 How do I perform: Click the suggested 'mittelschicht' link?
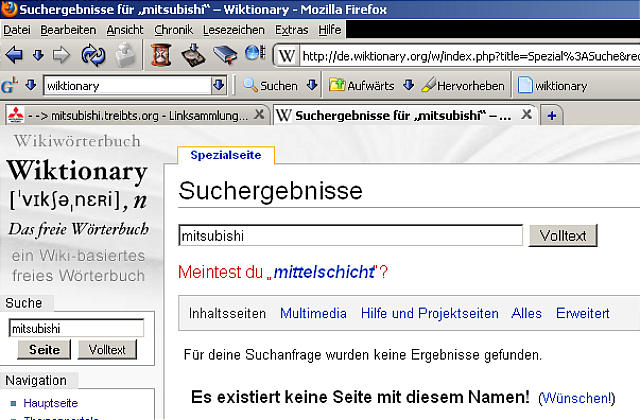[x=324, y=271]
